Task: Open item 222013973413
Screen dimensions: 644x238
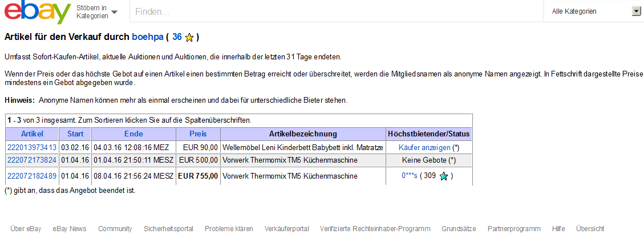Action: click(x=32, y=147)
